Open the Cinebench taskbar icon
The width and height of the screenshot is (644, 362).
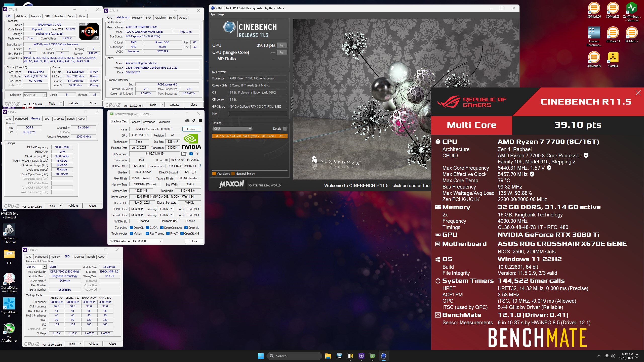(383, 356)
